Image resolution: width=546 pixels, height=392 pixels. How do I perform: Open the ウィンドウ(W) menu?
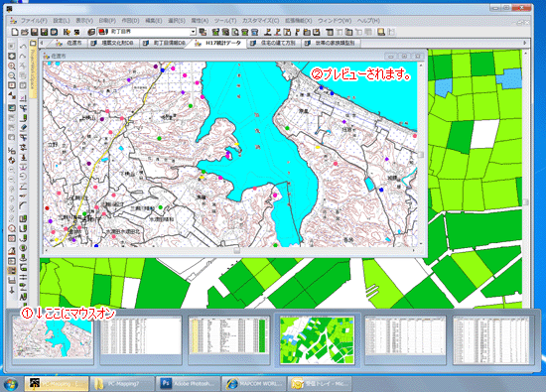click(x=334, y=21)
